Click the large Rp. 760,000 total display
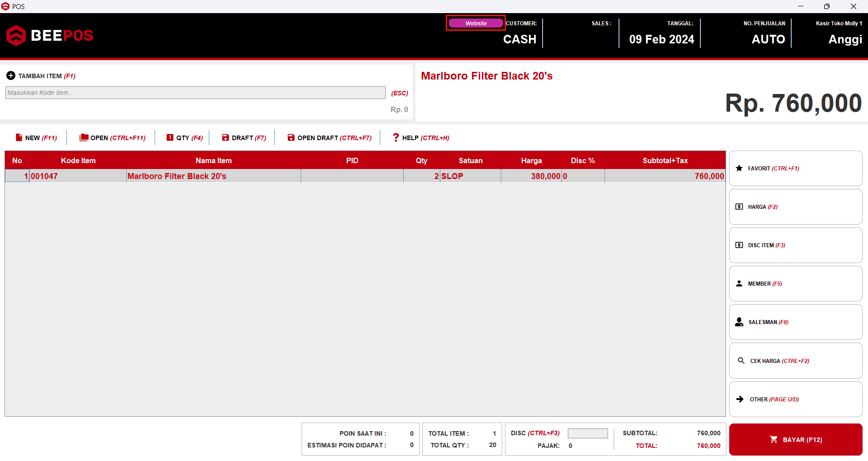Viewport: 868px width, 461px height. click(793, 103)
